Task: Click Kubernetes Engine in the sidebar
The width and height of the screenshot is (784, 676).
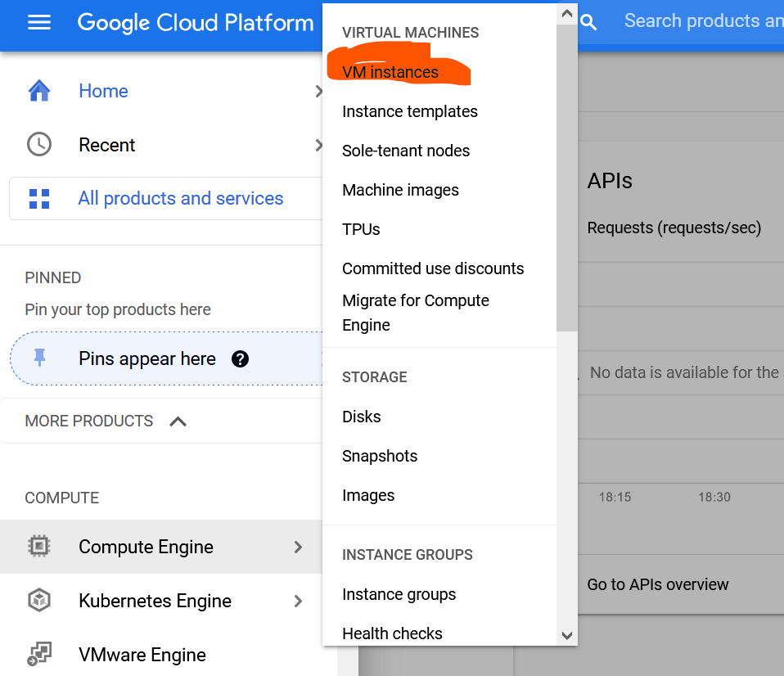Action: point(155,601)
